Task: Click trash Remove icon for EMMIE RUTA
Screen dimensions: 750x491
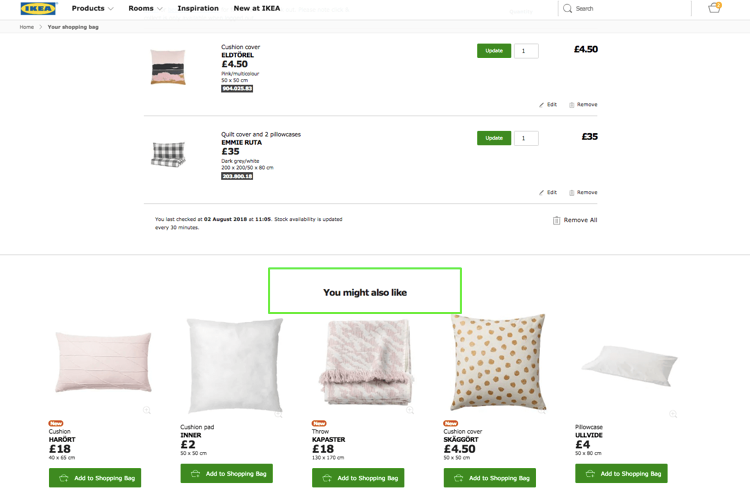Action: coord(572,193)
